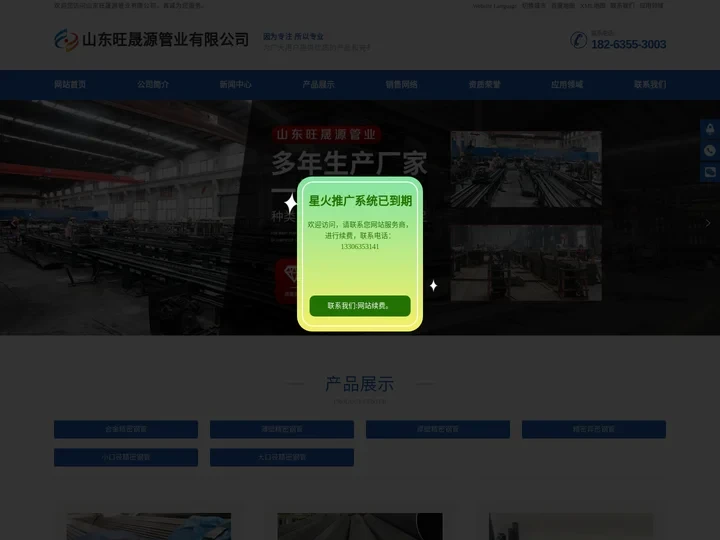
Task: Select the 精密异形钢管 product category
Action: (594, 429)
